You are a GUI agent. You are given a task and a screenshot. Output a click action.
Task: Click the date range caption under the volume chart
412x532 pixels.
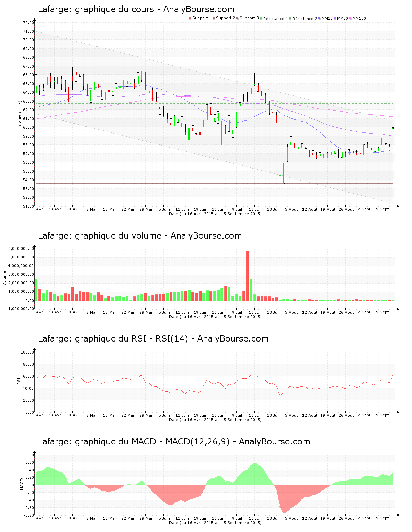click(x=215, y=317)
